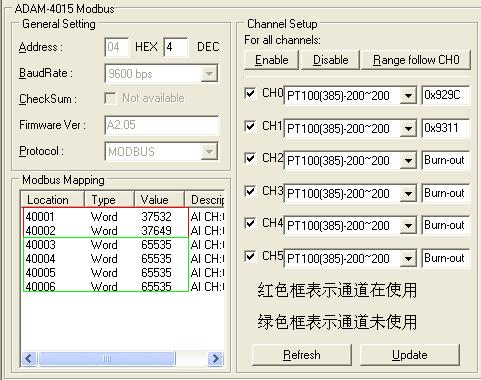The image size is (481, 380).
Task: Click the Type column header
Action: coord(109,200)
